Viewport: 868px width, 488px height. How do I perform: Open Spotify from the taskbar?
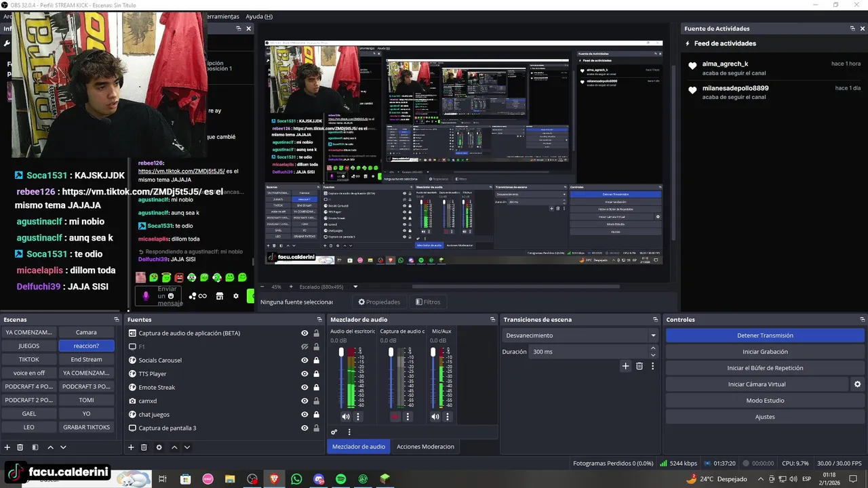pos(341,479)
